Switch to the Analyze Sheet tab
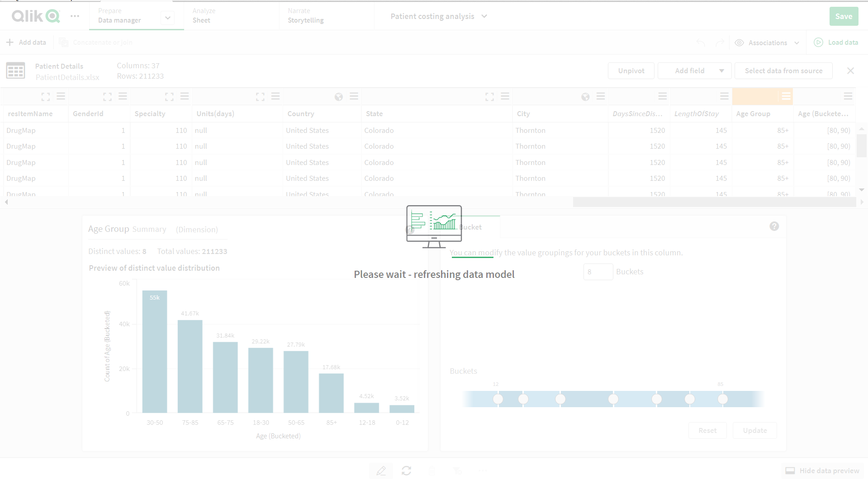This screenshot has height=484, width=868. [204, 16]
